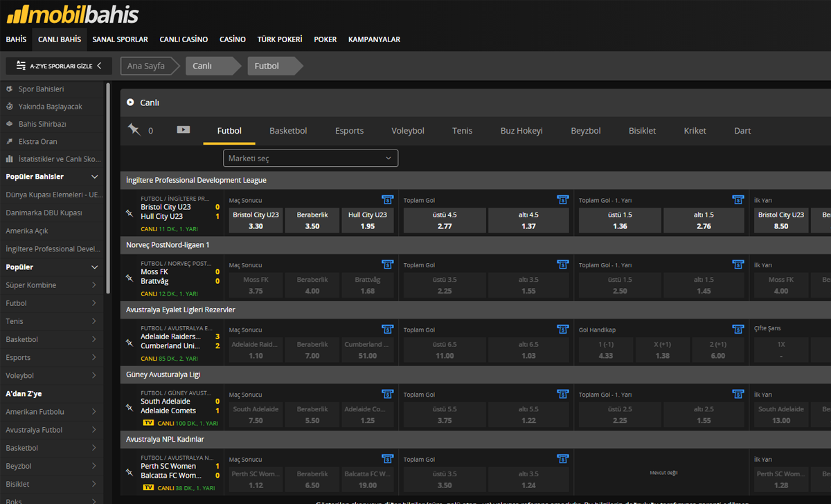831x504 pixels.
Task: Bet Hull City U23 at 1.95
Action: point(368,221)
